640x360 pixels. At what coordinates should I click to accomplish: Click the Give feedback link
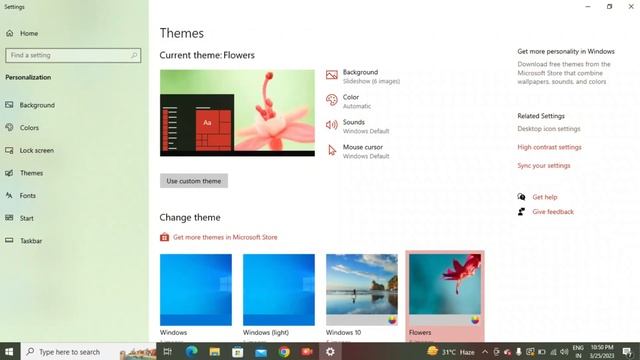click(x=553, y=212)
